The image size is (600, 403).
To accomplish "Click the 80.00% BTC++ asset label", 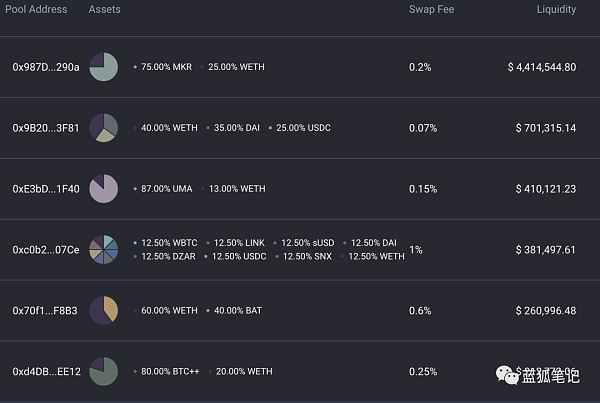I will pos(169,372).
